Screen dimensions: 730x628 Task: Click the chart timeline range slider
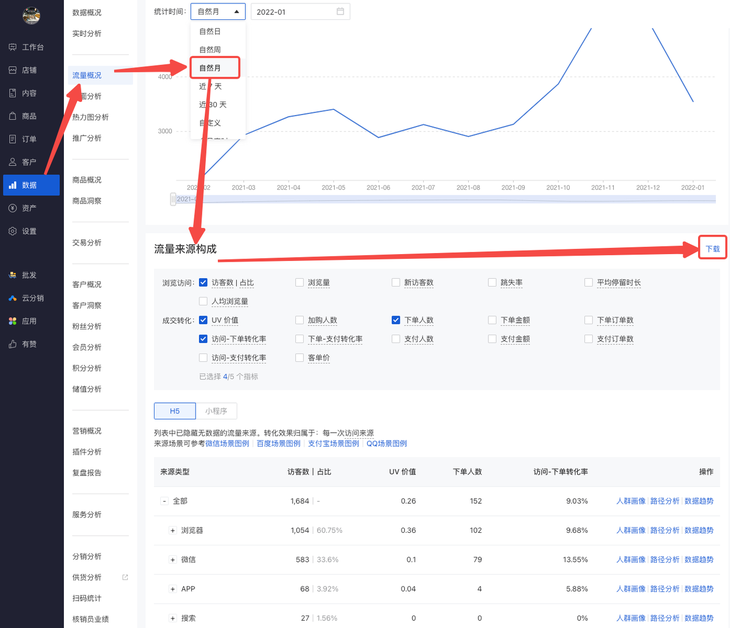[440, 200]
